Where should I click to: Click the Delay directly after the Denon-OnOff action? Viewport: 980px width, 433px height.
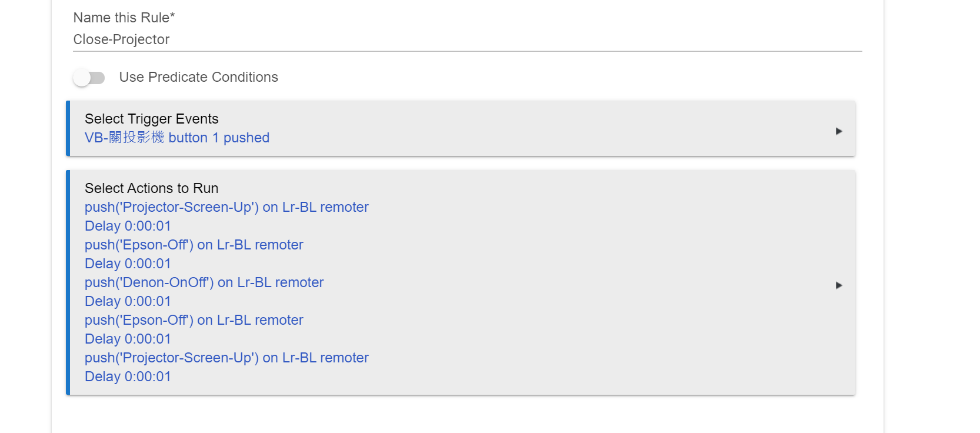pyautogui.click(x=128, y=301)
